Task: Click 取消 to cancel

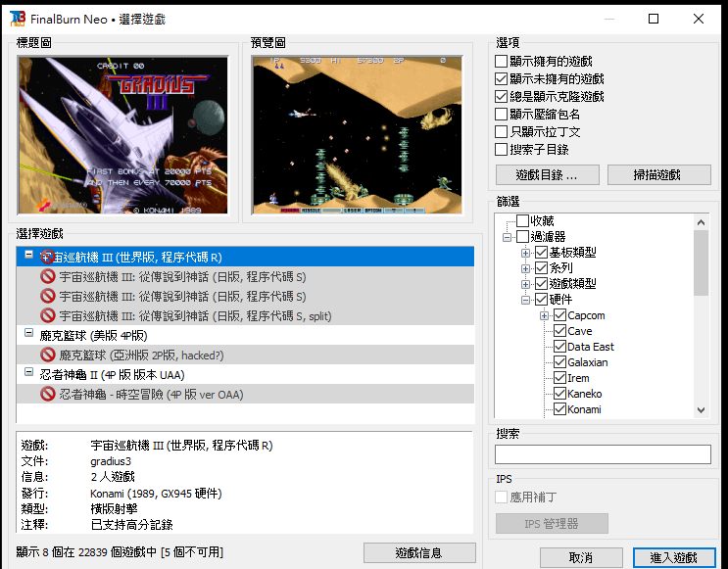Action: (x=581, y=557)
